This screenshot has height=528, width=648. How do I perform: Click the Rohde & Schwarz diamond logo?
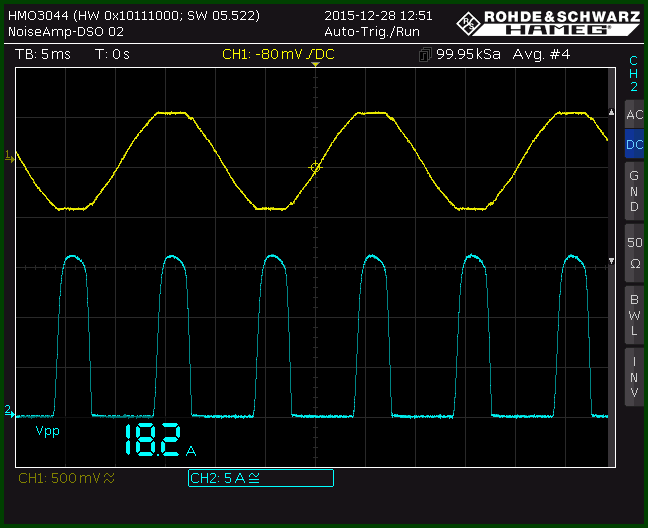468,23
